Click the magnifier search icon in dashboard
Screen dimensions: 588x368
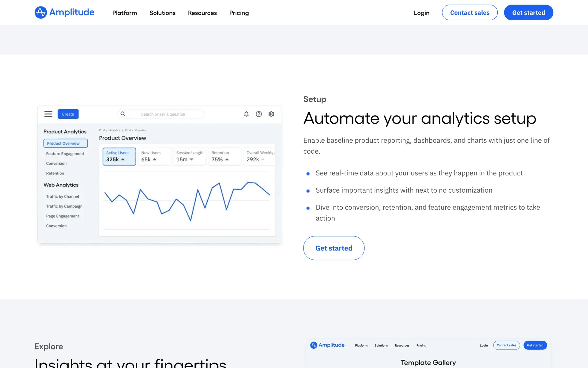tap(123, 114)
